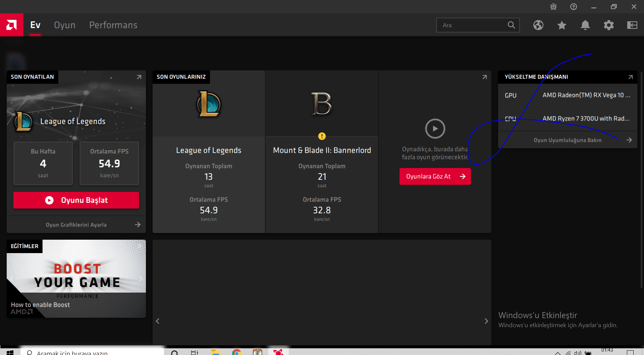
Task: Open favorites with the star icon
Action: (x=562, y=25)
